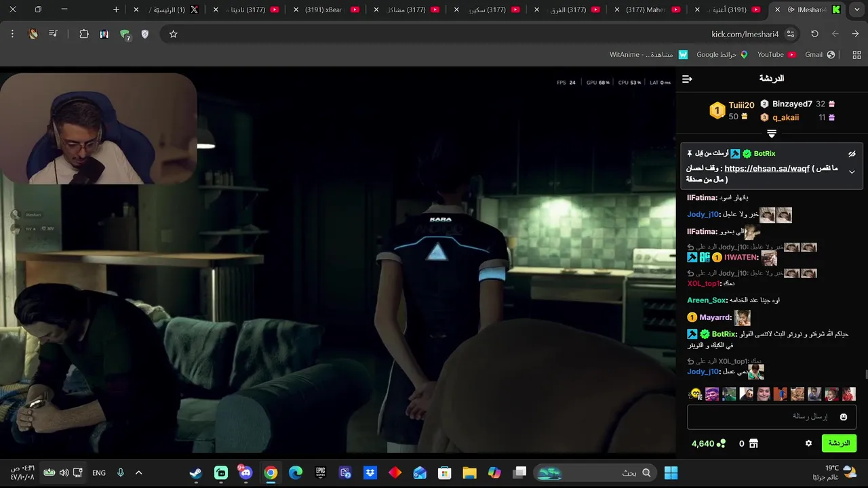Open the YouTube bookmark

click(776, 54)
